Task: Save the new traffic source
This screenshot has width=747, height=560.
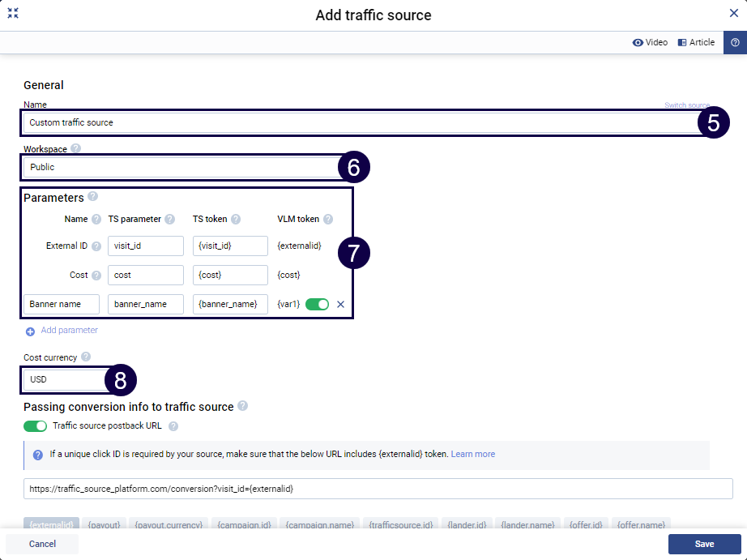Action: click(x=704, y=544)
